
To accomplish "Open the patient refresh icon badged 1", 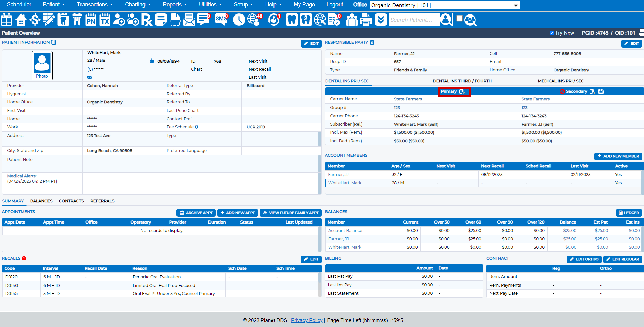I will [274, 20].
